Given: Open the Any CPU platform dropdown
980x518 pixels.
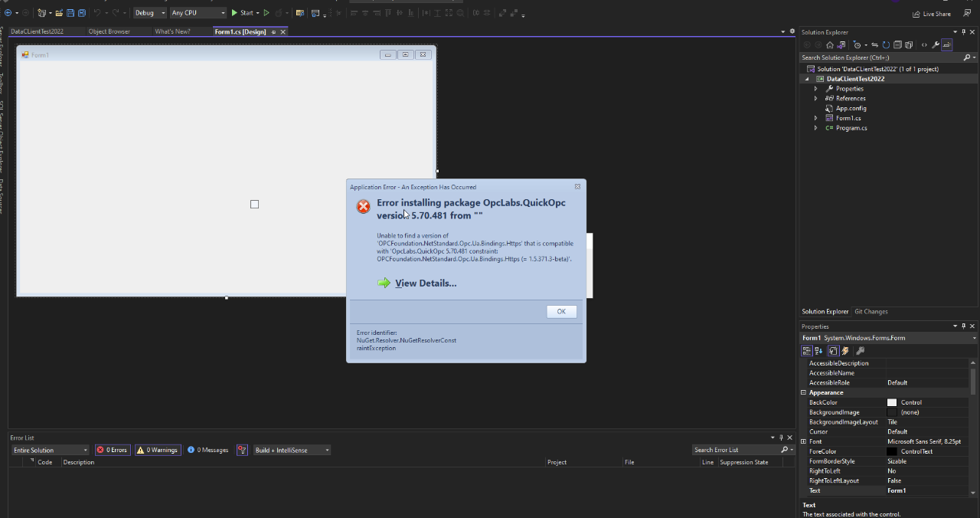Looking at the screenshot, I should pyautogui.click(x=198, y=13).
